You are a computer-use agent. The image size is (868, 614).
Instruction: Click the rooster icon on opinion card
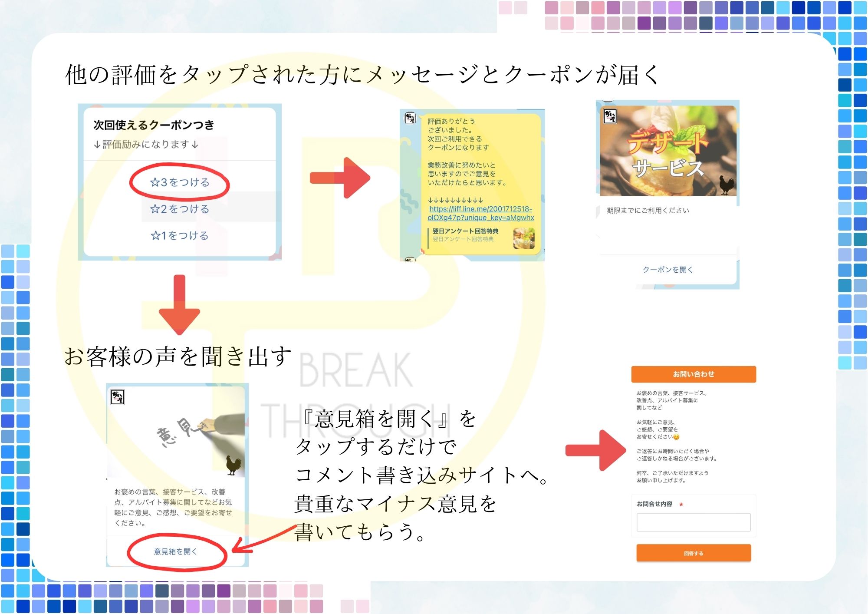point(233,465)
